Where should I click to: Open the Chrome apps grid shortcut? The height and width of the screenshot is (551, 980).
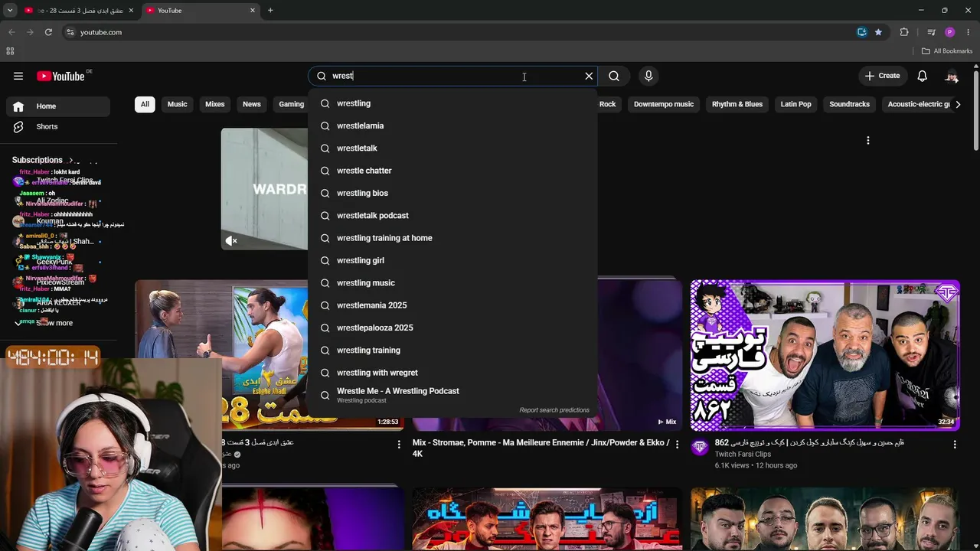[x=10, y=51]
